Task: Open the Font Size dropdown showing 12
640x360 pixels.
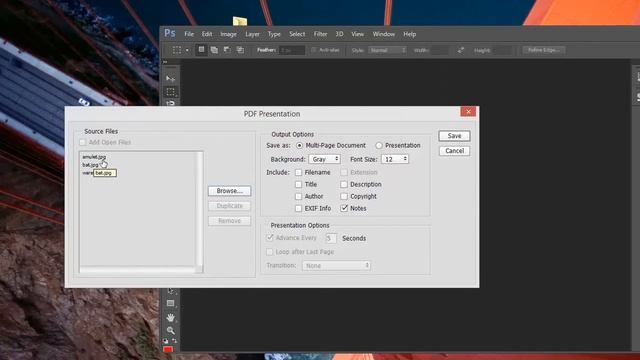Action: point(395,159)
